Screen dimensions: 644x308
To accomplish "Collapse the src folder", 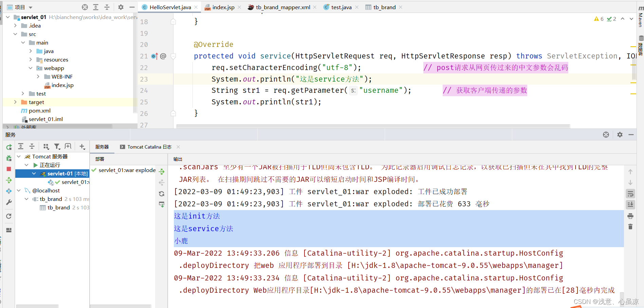I will click(x=15, y=34).
